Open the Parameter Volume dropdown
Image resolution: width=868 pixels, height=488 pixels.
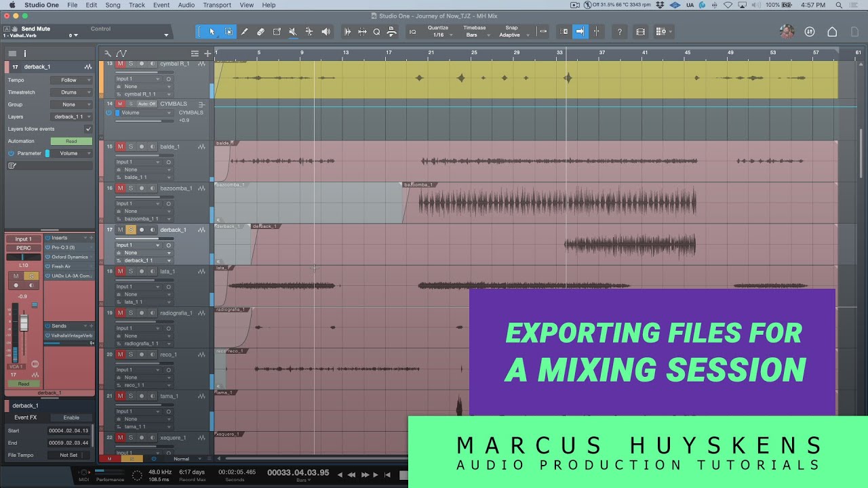point(71,153)
